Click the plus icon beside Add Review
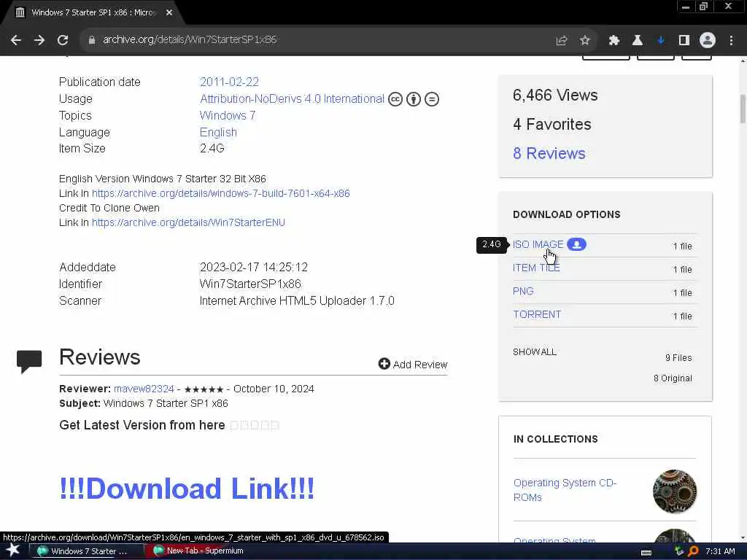 [x=384, y=364]
